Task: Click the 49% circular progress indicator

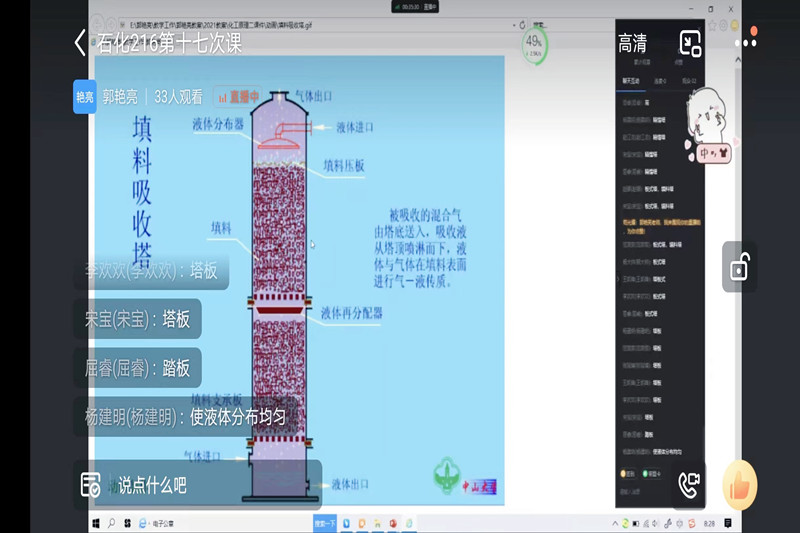Action: click(x=534, y=43)
